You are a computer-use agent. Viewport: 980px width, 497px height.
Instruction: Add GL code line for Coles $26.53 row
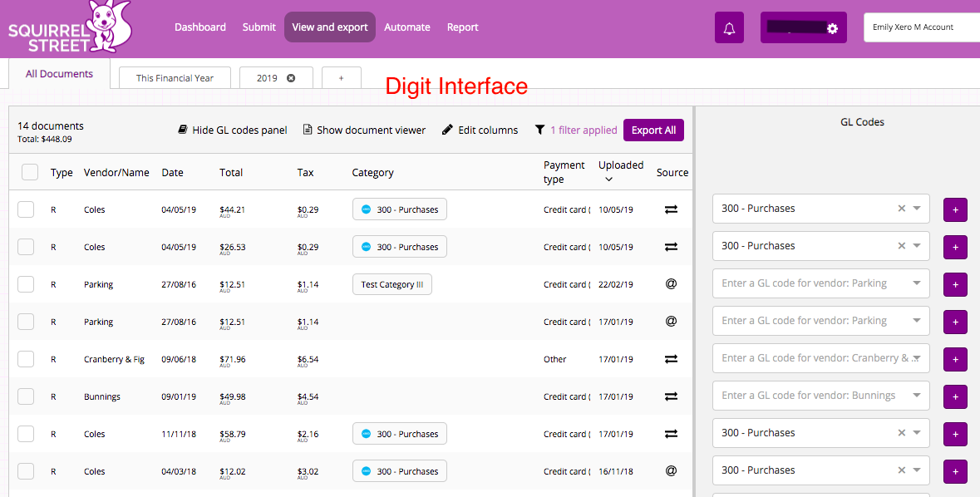click(x=955, y=247)
